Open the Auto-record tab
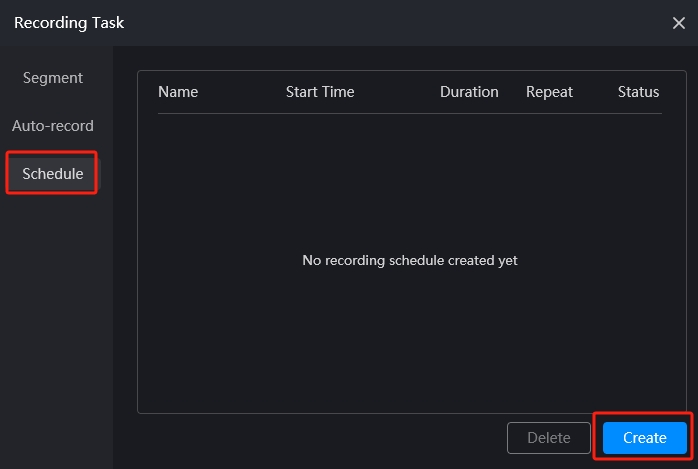Screen dimensions: 698x469 click(53, 126)
